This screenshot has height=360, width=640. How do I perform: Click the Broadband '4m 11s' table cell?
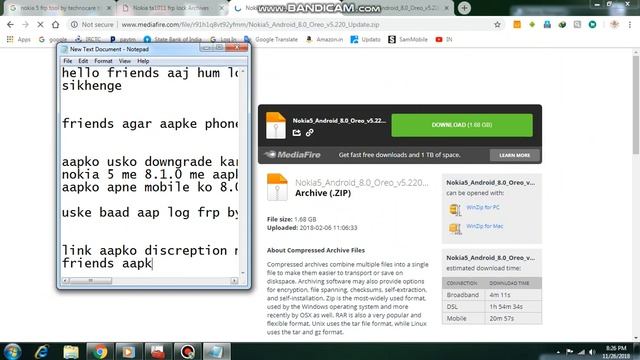tap(513, 295)
